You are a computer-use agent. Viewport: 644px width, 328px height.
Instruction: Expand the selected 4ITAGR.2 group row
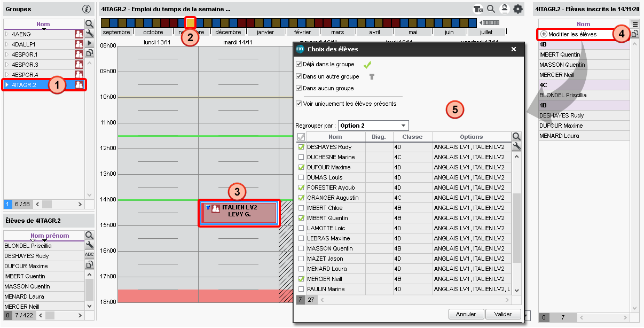[7, 84]
